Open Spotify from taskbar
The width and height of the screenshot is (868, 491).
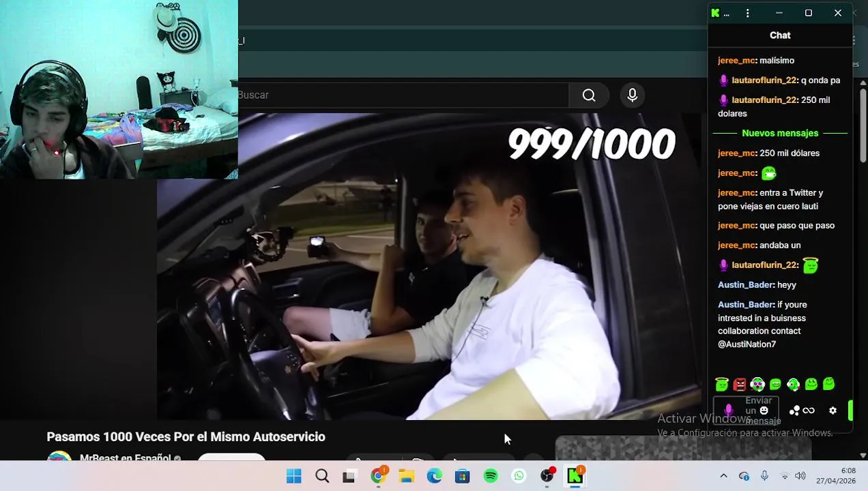[491, 476]
